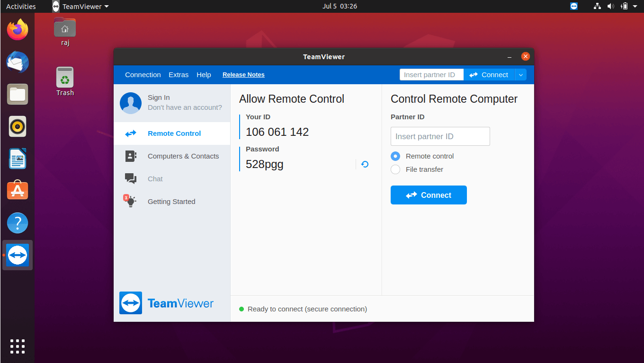Click the Sign In profile avatar
Screen dimensions: 644x363
(131, 103)
